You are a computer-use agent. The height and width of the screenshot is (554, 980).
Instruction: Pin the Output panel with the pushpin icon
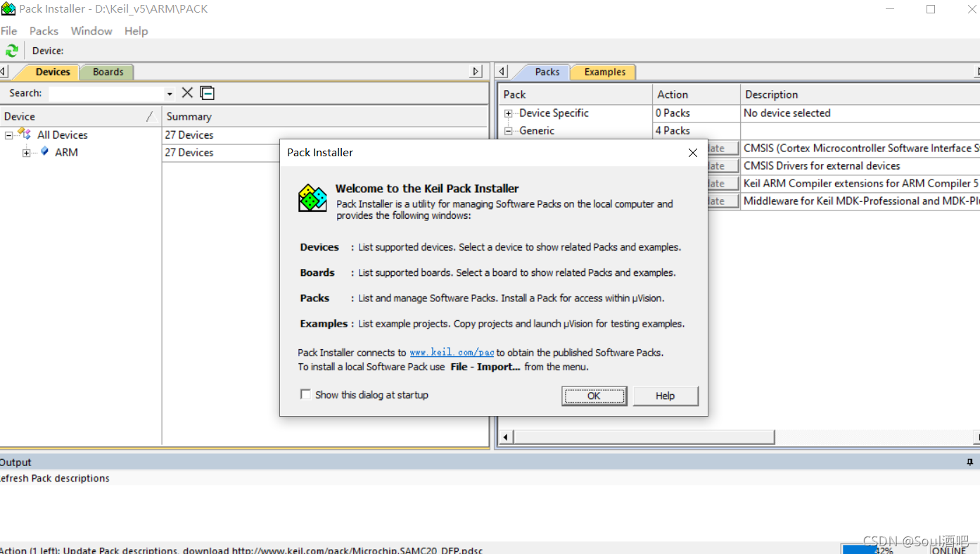pyautogui.click(x=969, y=462)
